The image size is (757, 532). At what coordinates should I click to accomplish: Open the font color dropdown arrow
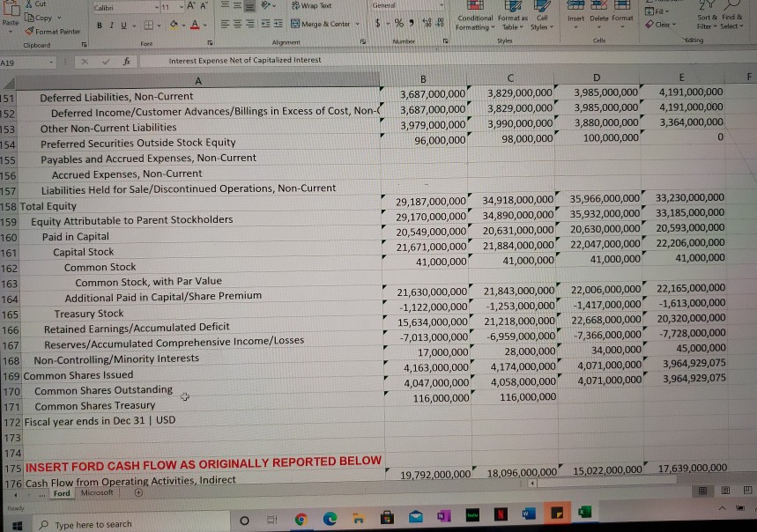[x=205, y=25]
